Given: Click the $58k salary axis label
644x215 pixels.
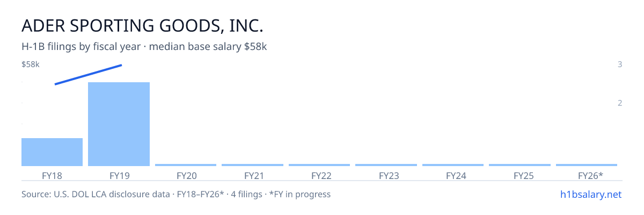Looking at the screenshot, I should coord(31,64).
